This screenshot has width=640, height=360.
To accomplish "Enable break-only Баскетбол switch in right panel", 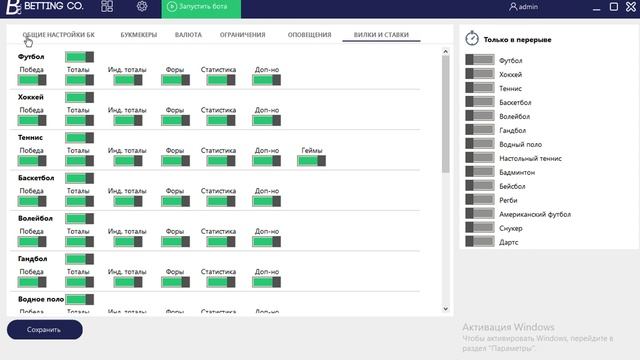I will (480, 102).
